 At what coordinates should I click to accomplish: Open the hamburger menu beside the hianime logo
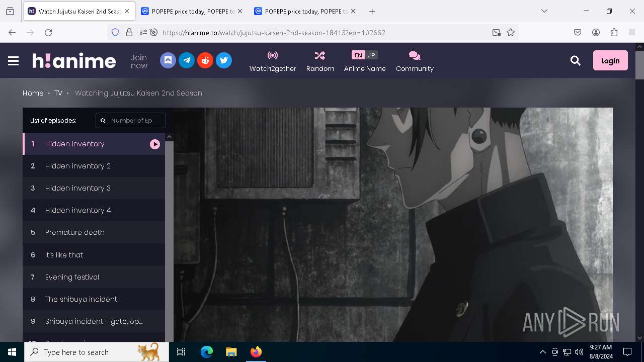click(14, 61)
